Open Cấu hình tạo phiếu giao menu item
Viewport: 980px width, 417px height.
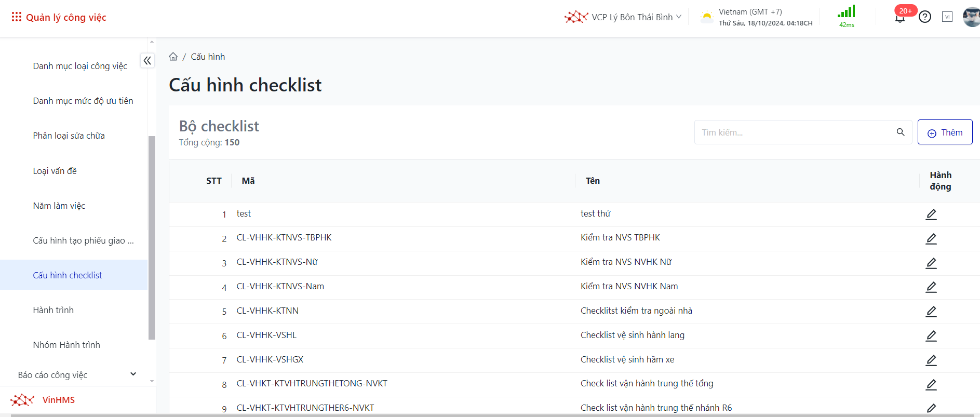pyautogui.click(x=84, y=240)
